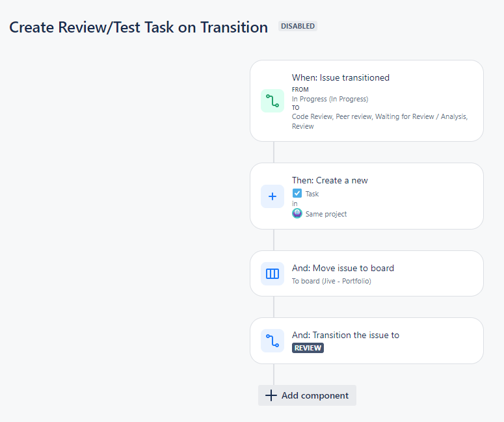The width and height of the screenshot is (504, 422).
Task: Click the rule title Create Review/Test Task on Transition
Action: [x=139, y=27]
